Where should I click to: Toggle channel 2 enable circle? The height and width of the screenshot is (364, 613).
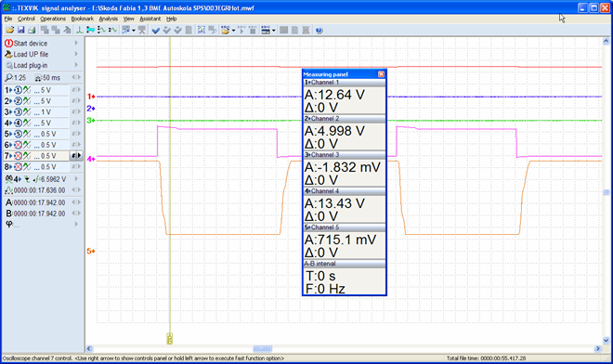(18, 101)
